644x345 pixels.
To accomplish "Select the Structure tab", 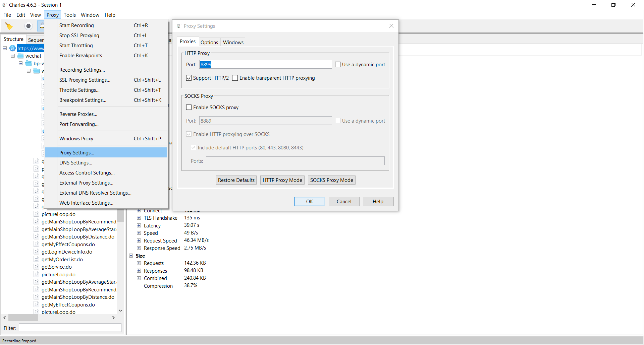I will (x=13, y=39).
